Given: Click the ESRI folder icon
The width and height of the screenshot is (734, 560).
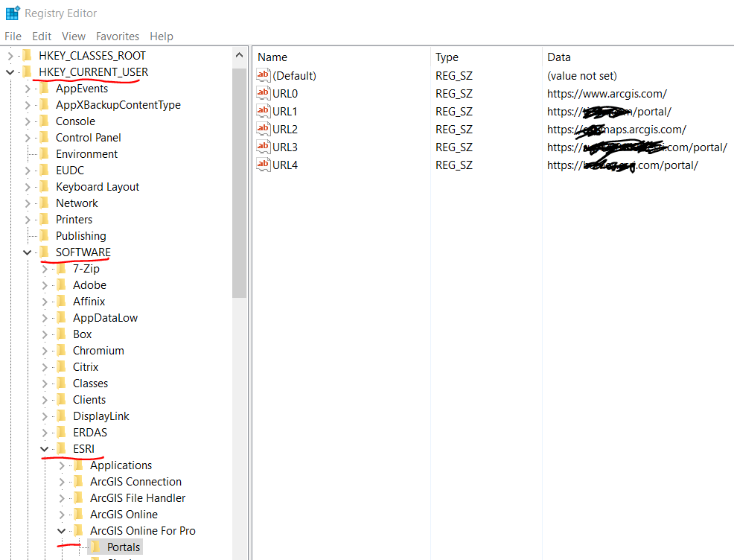Looking at the screenshot, I should pyautogui.click(x=61, y=449).
